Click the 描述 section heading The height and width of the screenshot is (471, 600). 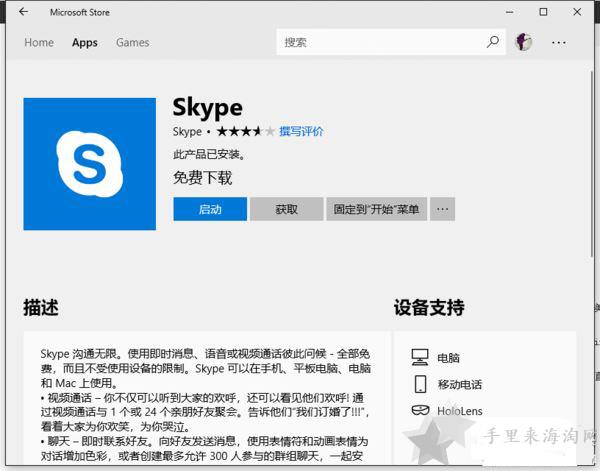[41, 307]
